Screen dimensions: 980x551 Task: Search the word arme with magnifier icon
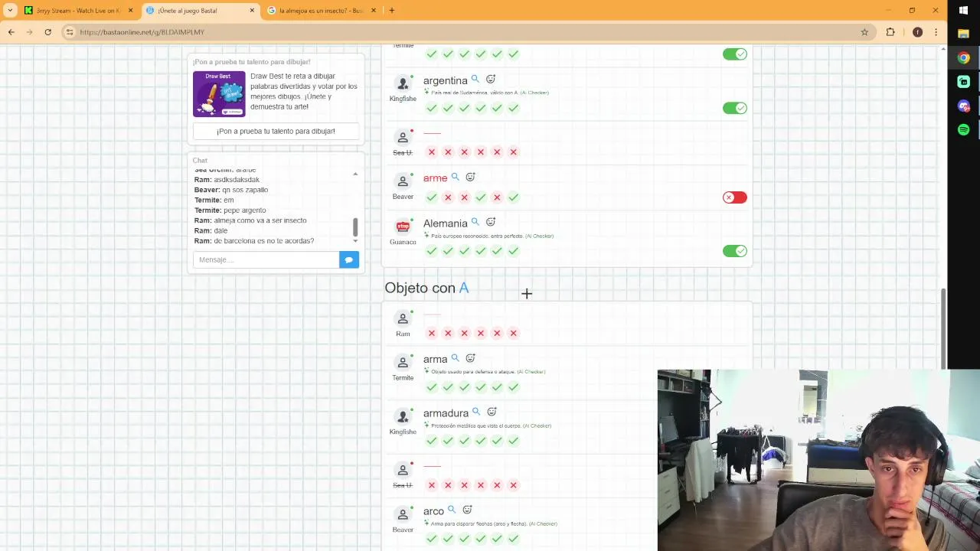click(455, 177)
